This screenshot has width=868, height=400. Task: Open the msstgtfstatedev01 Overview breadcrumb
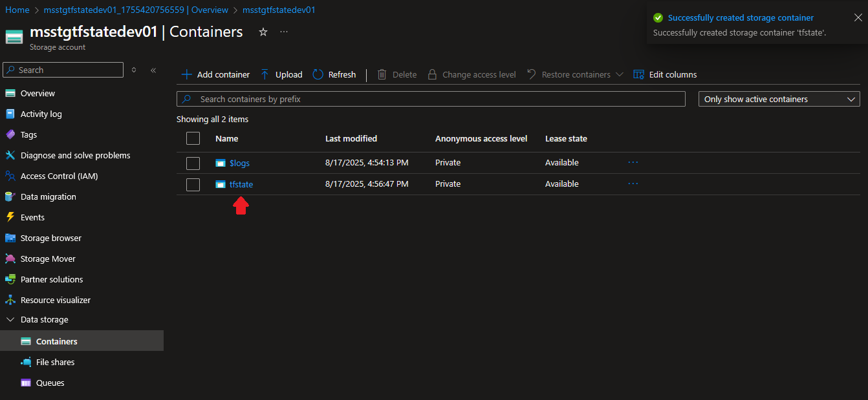coord(136,10)
